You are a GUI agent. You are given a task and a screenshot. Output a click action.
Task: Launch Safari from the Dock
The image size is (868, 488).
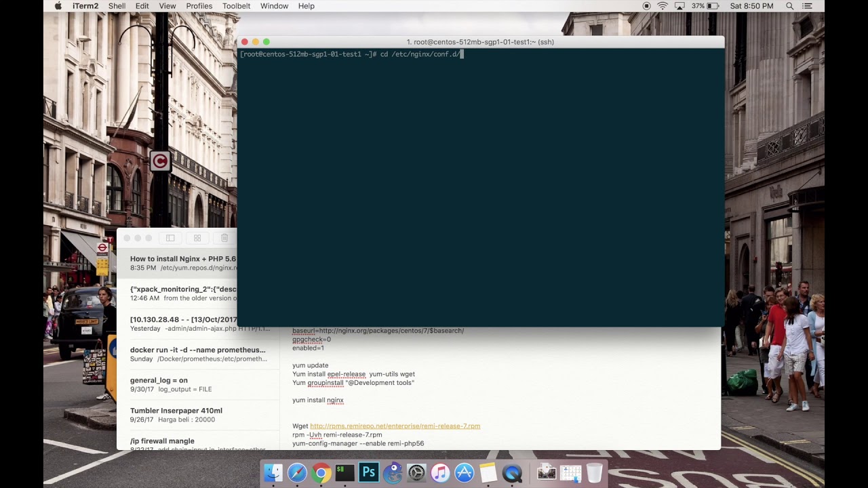click(x=297, y=472)
